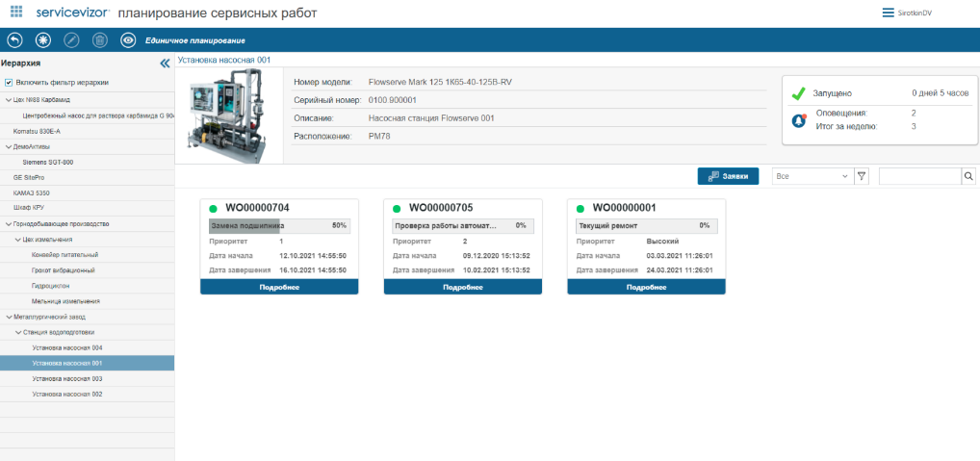Click the 0 дней 5 часов uptime text

[940, 93]
